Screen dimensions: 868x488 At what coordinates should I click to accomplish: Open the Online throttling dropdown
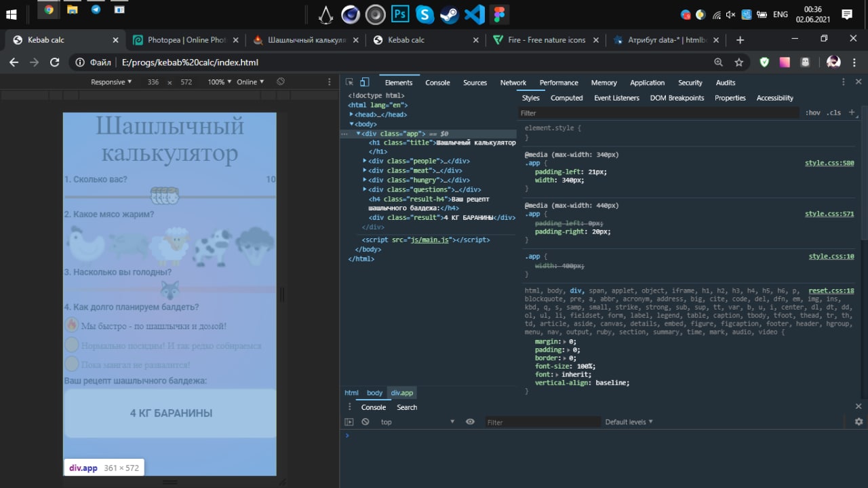[x=250, y=82]
